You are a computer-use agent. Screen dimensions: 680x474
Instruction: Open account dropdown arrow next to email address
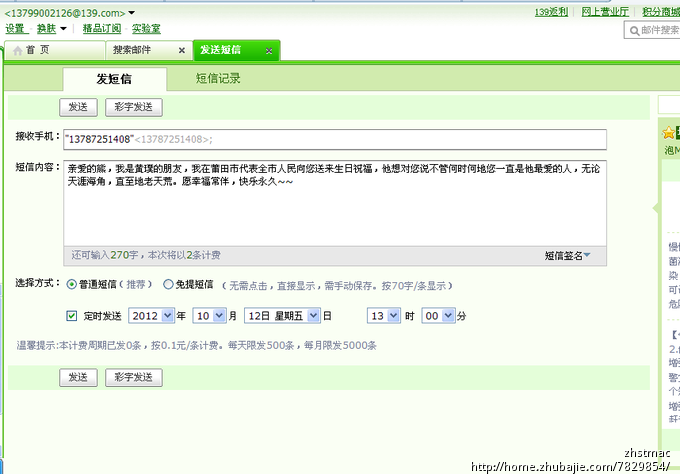[x=131, y=13]
